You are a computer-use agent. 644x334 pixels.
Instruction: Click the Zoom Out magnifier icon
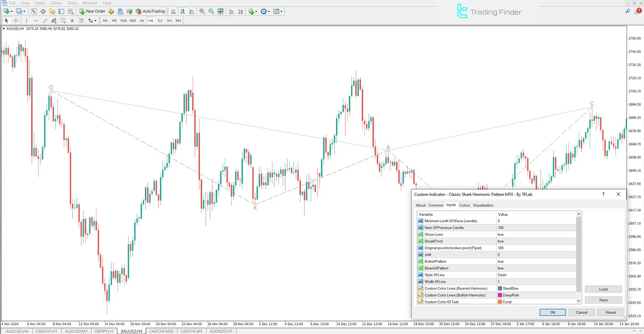coord(211,11)
